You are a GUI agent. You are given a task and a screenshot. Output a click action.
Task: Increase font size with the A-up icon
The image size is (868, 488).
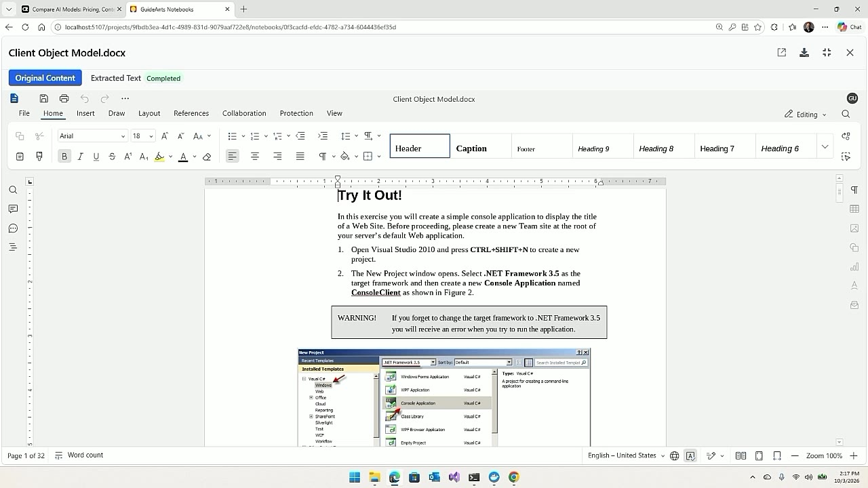pos(165,136)
